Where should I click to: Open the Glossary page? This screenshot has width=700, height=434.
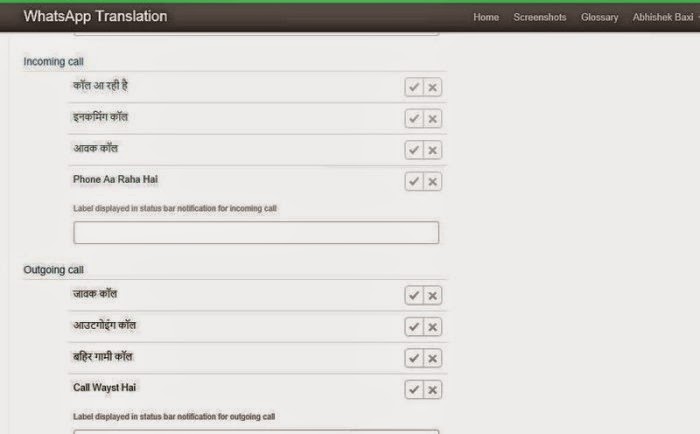pos(599,17)
